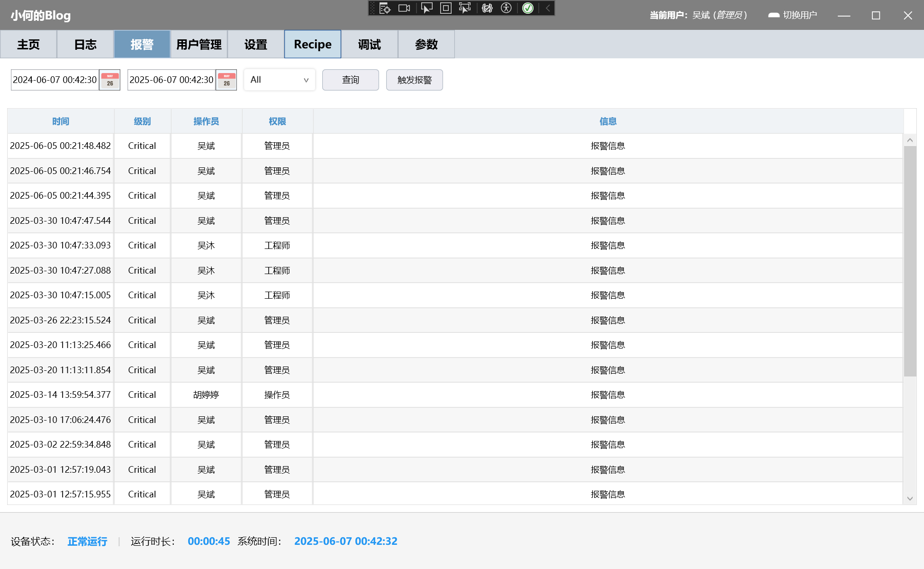Click green checkmark status icon
Viewport: 924px width, 569px height.
[528, 8]
